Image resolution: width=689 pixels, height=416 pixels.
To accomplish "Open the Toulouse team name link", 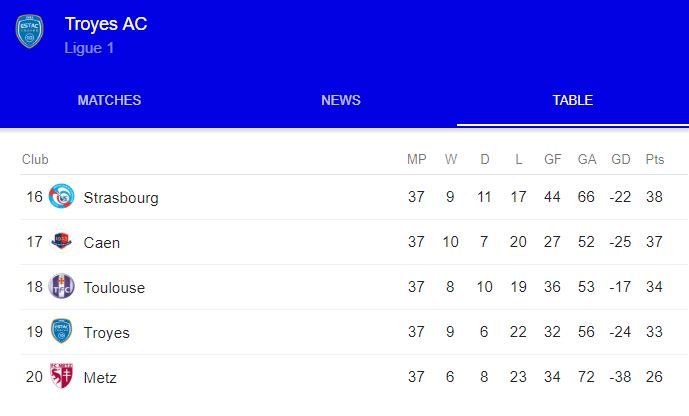I will tap(114, 288).
